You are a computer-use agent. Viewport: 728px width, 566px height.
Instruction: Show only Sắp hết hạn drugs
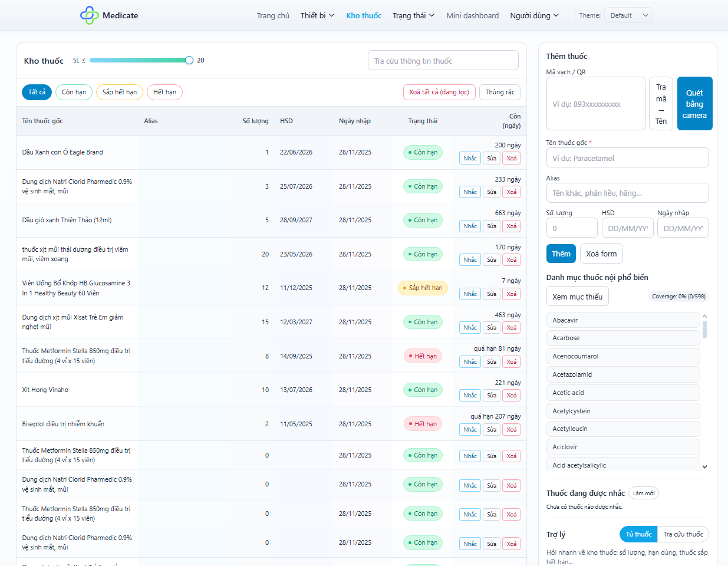point(119,92)
